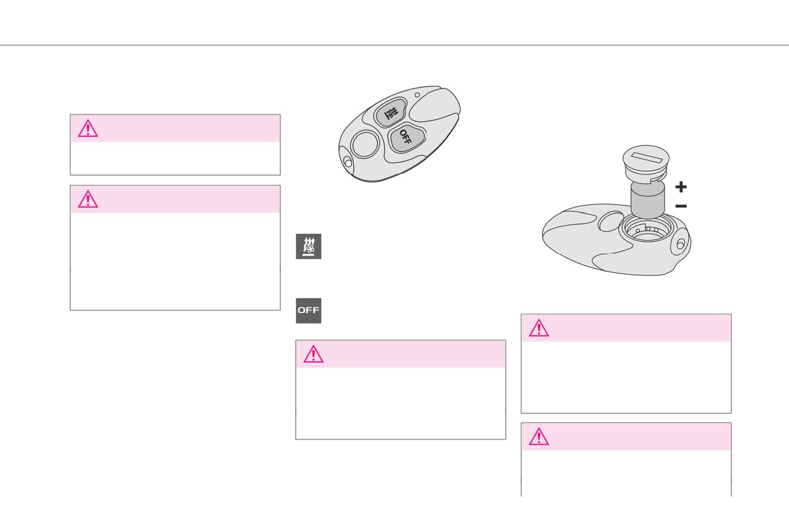Click the small indicator light on the remote top
Image resolution: width=789 pixels, height=532 pixels.
click(417, 95)
